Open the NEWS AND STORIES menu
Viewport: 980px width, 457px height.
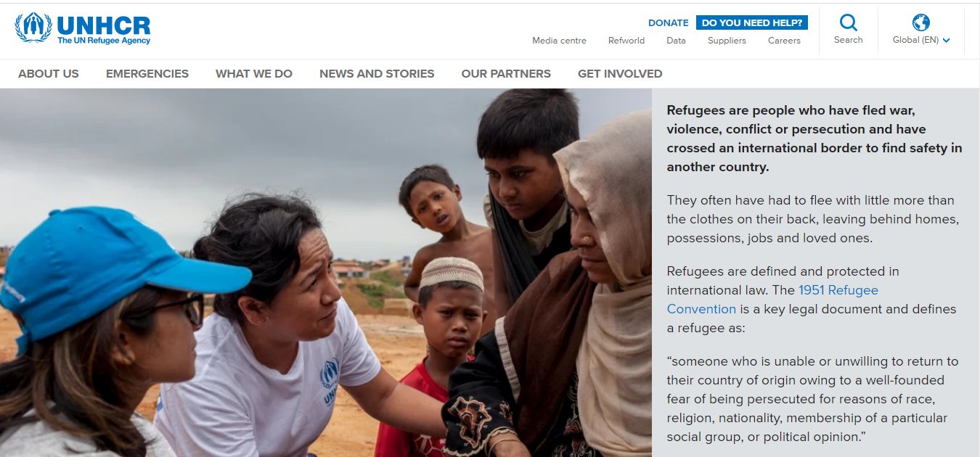pos(377,73)
